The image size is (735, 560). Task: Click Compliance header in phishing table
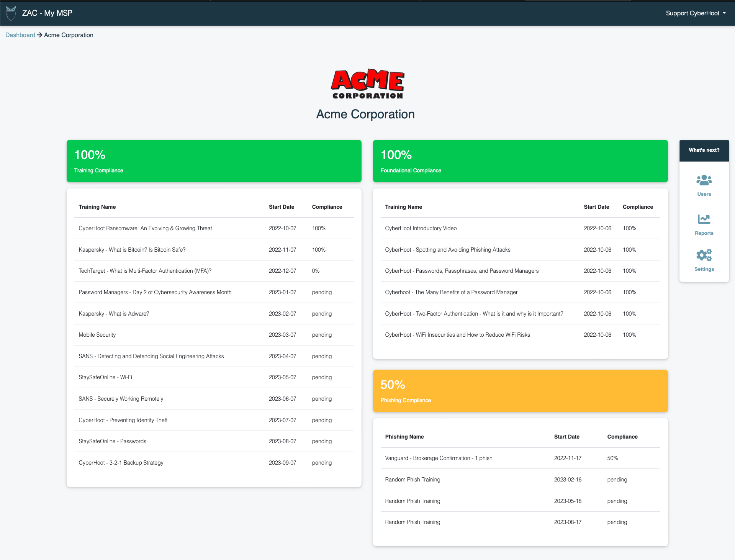(622, 437)
